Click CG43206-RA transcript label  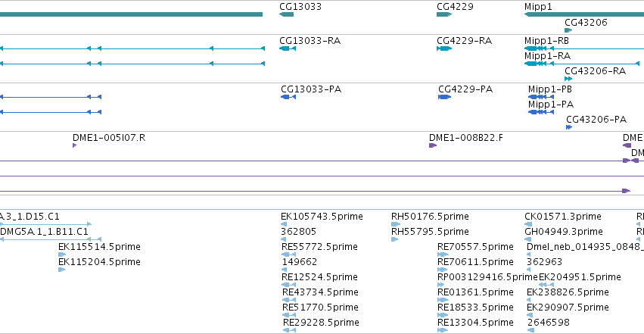click(595, 71)
